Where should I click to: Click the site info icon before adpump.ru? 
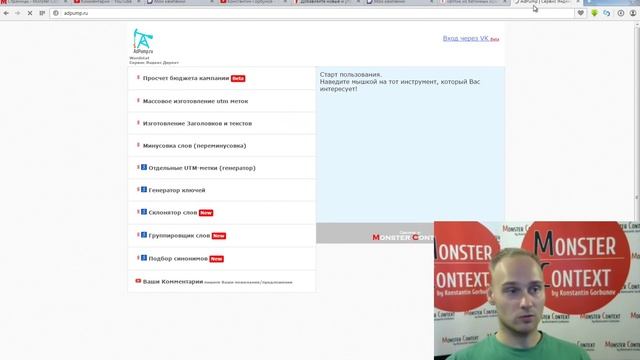click(x=56, y=13)
